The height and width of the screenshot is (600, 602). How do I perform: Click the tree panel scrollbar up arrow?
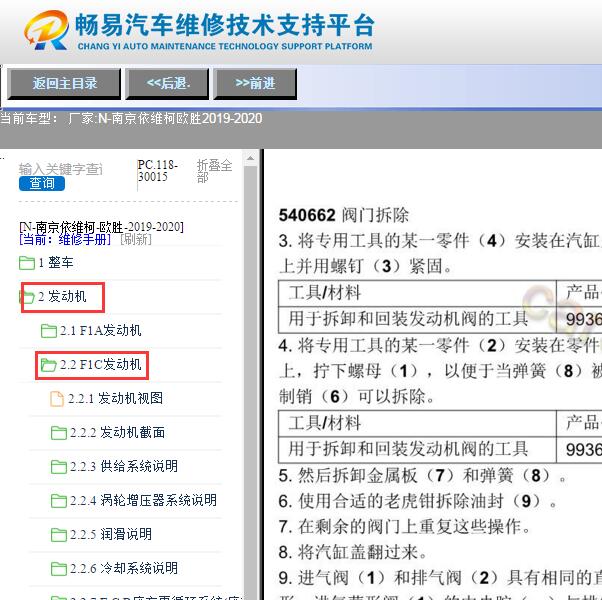coord(251,158)
